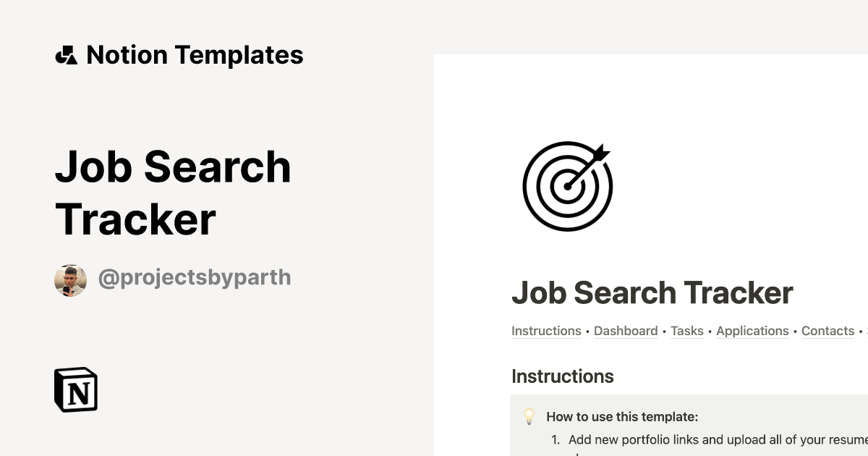
Task: Click the Job Search Tracker title under the target icon
Action: (x=652, y=293)
